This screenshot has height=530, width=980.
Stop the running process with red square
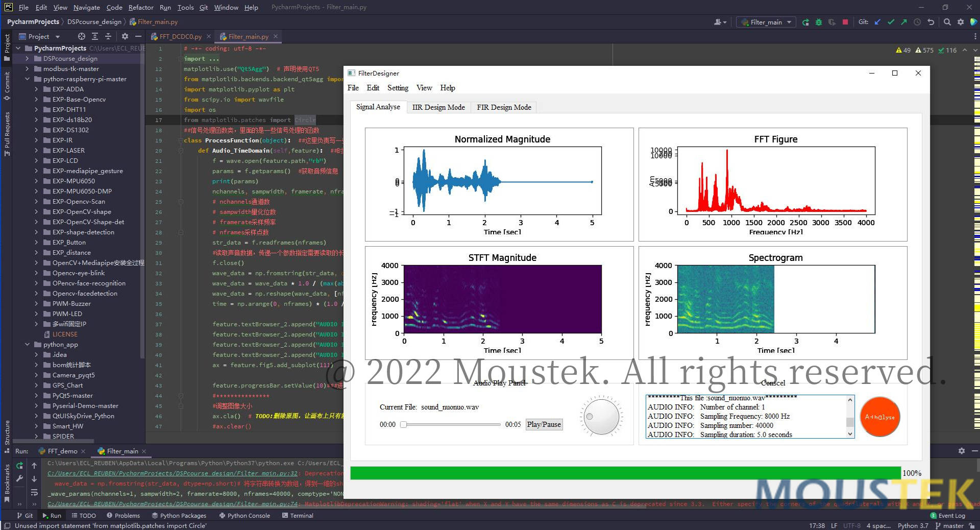pos(845,22)
